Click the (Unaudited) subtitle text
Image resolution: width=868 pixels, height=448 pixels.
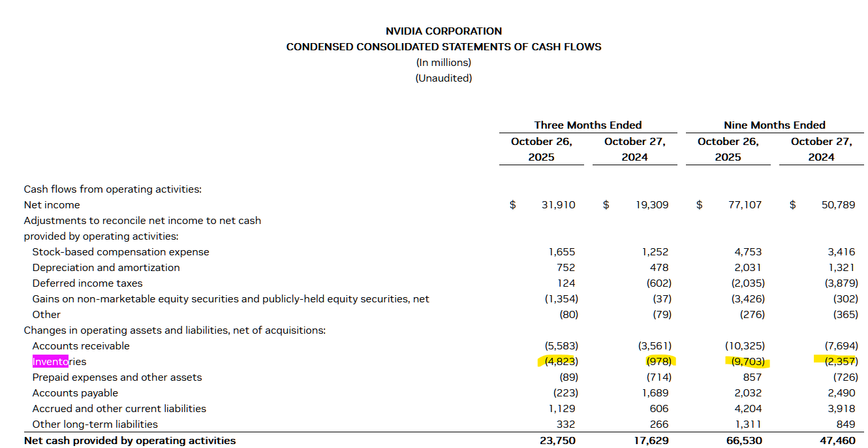click(444, 78)
